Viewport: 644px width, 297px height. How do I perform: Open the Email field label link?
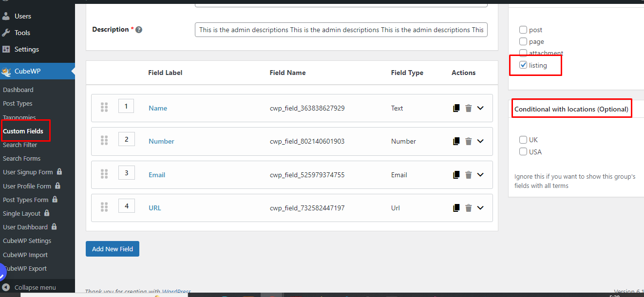coord(157,175)
